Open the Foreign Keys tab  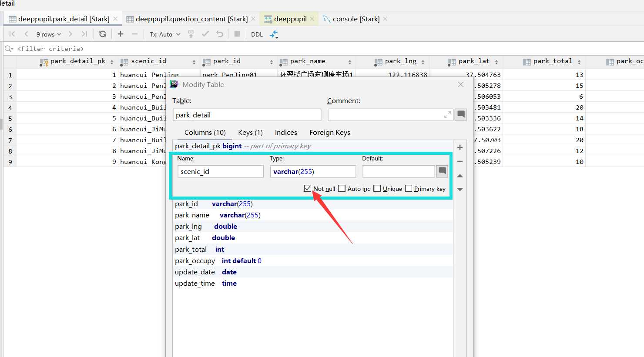(330, 132)
